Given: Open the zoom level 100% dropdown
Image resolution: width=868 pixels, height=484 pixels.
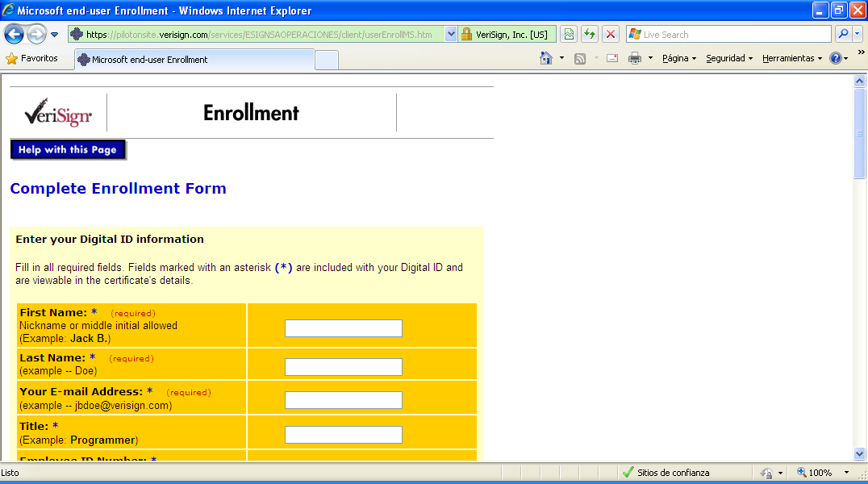Looking at the screenshot, I should coord(846,473).
